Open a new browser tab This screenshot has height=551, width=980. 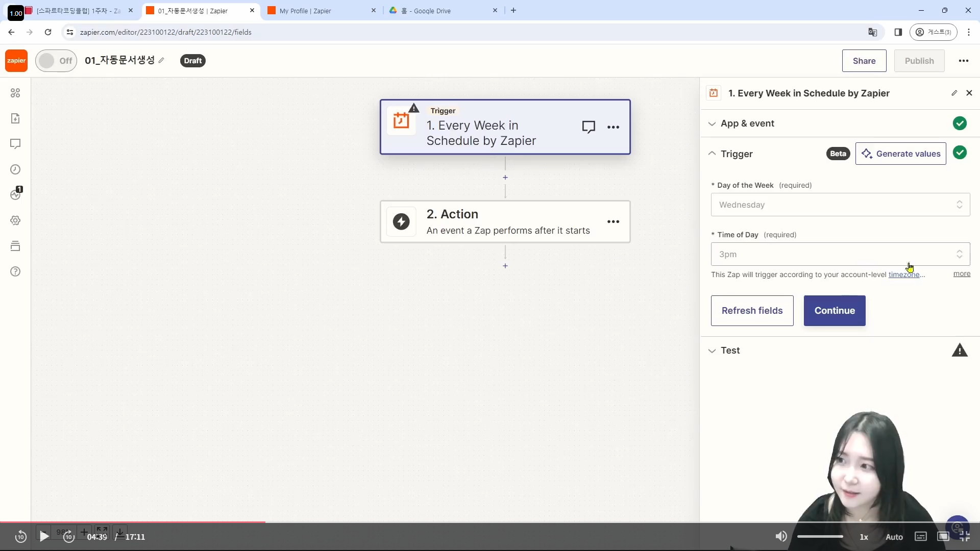[x=513, y=10]
